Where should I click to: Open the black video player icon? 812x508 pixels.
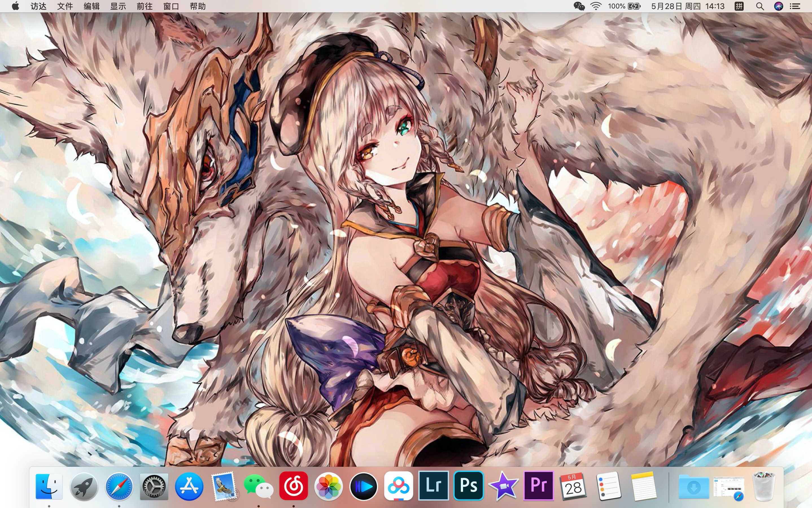point(363,486)
